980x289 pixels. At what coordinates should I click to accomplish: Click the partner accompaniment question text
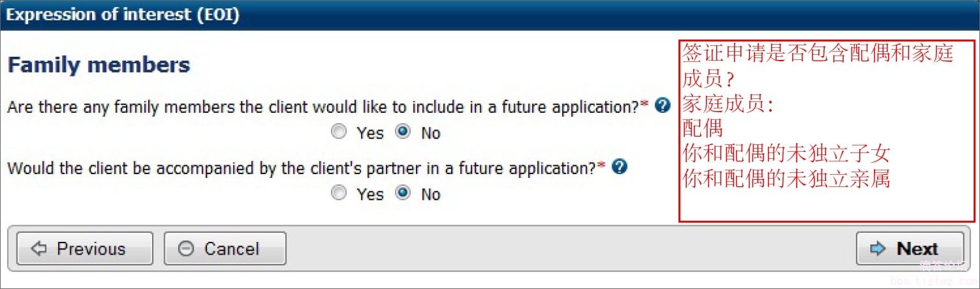click(x=301, y=168)
